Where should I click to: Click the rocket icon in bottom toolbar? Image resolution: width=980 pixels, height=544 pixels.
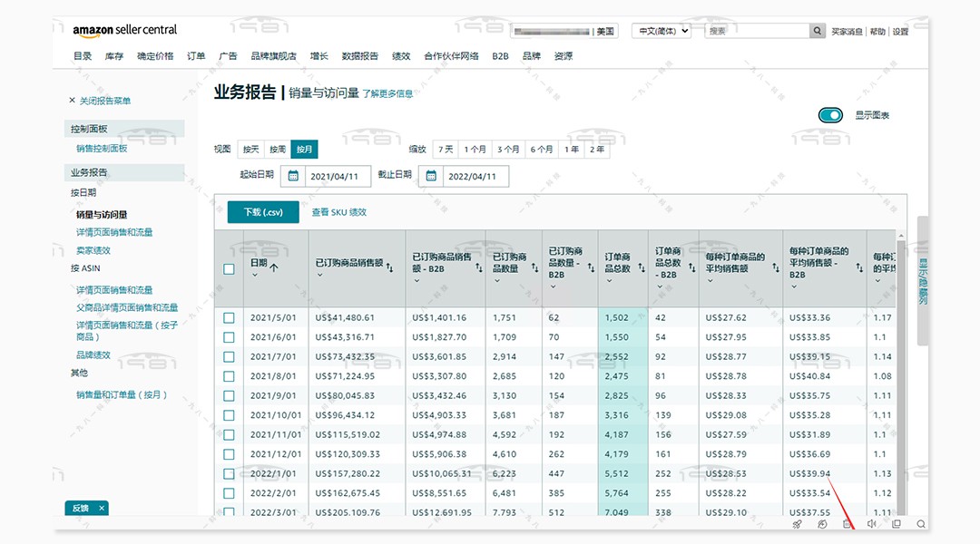pos(797,524)
